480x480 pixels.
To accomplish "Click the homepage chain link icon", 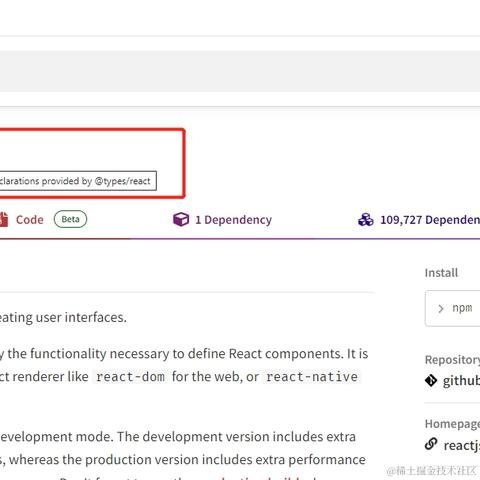I will point(431,444).
